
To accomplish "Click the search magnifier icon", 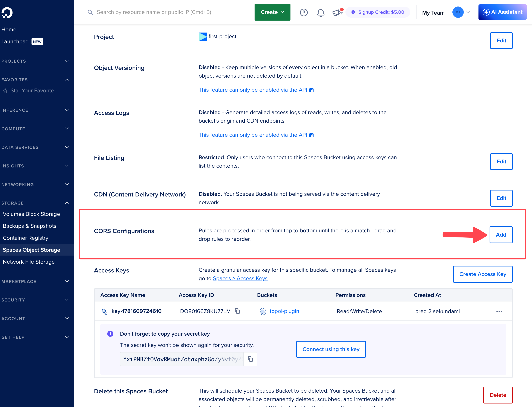I will coord(90,12).
